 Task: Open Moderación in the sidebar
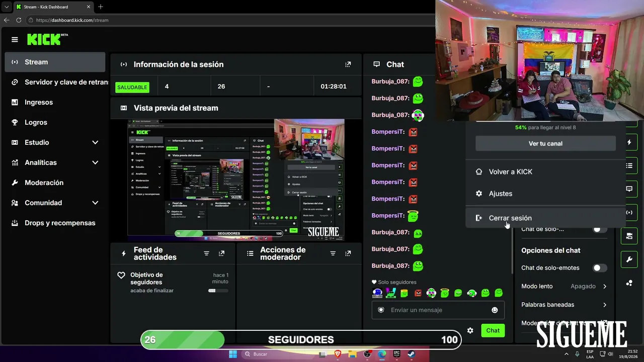coord(55,183)
